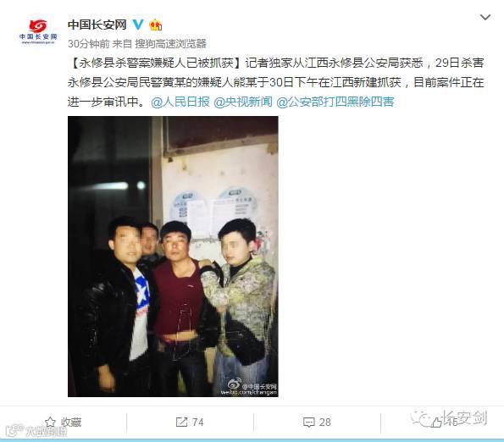This screenshot has width=504, height=442.
Task: Click the star 收藏 favorite icon
Action: 50,422
